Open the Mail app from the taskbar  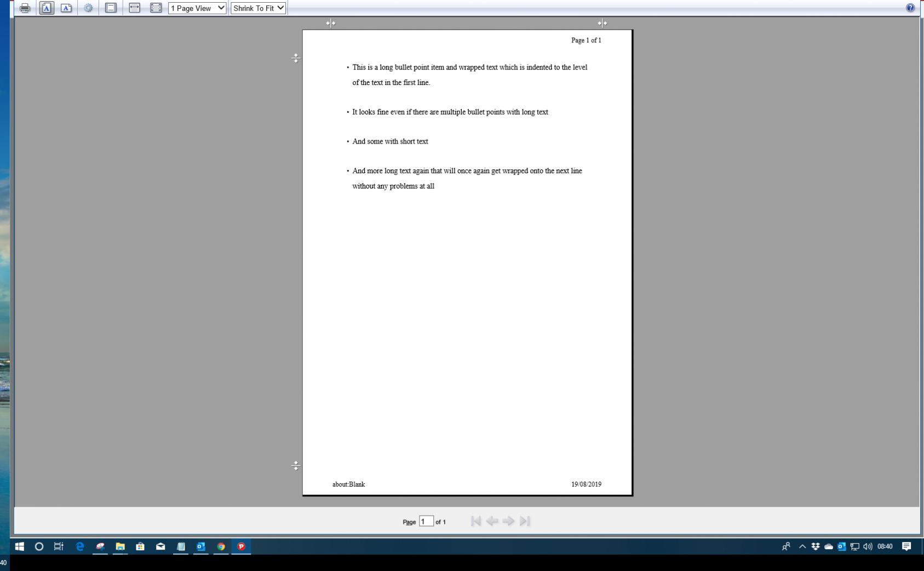click(x=160, y=546)
